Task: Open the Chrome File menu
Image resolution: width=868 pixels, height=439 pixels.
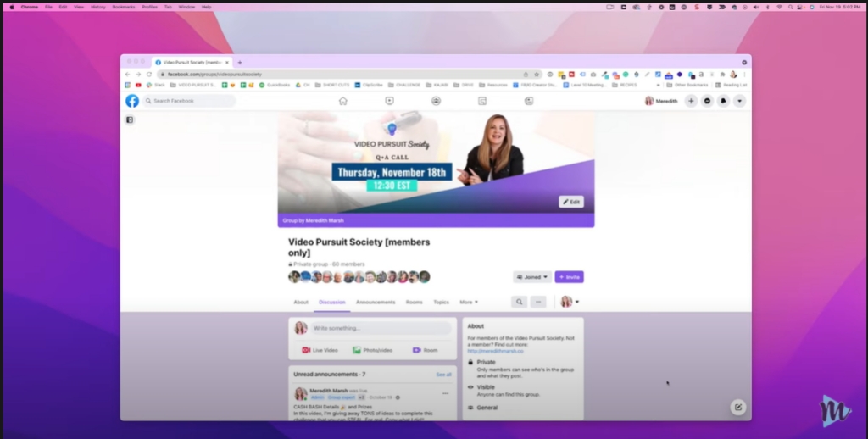Action: click(x=48, y=7)
